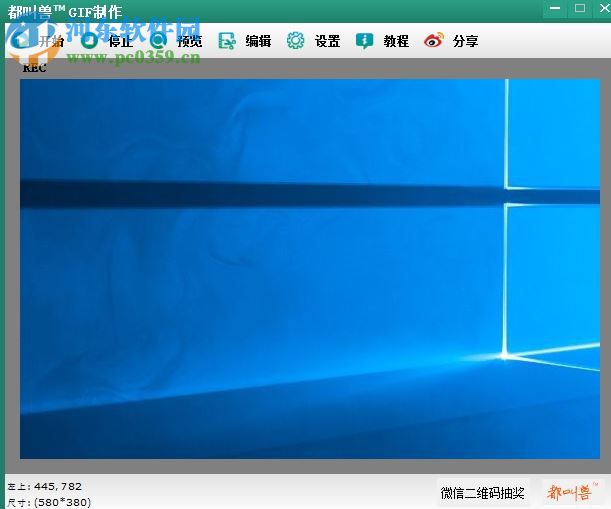Image resolution: width=611 pixels, height=509 pixels.
Task: Click the 预览 text label
Action: (x=189, y=41)
